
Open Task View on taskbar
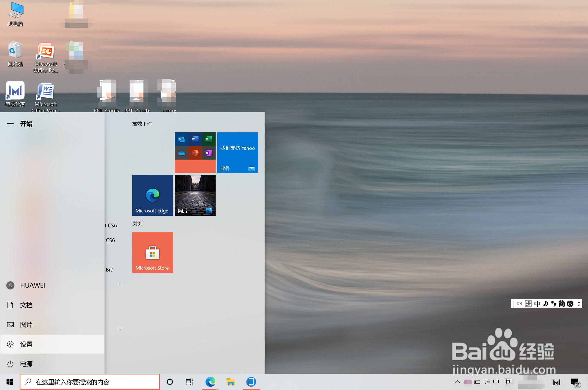click(x=189, y=382)
